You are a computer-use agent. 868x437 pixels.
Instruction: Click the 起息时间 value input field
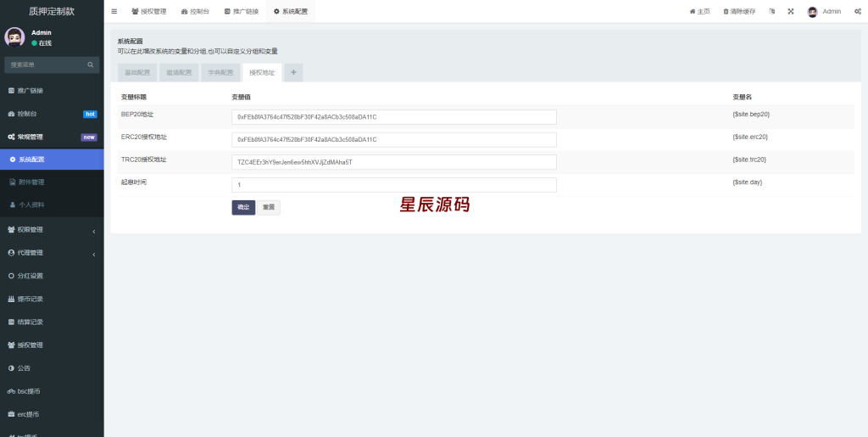[x=393, y=185]
